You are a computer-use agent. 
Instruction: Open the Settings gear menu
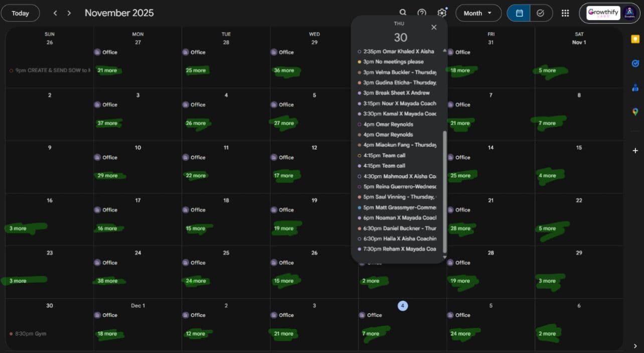pyautogui.click(x=441, y=13)
